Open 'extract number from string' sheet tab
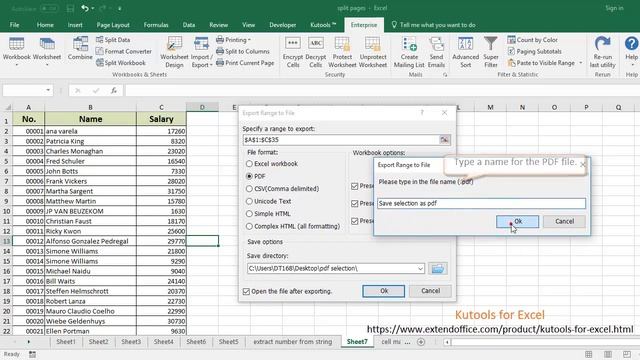The image size is (640, 360). click(292, 342)
